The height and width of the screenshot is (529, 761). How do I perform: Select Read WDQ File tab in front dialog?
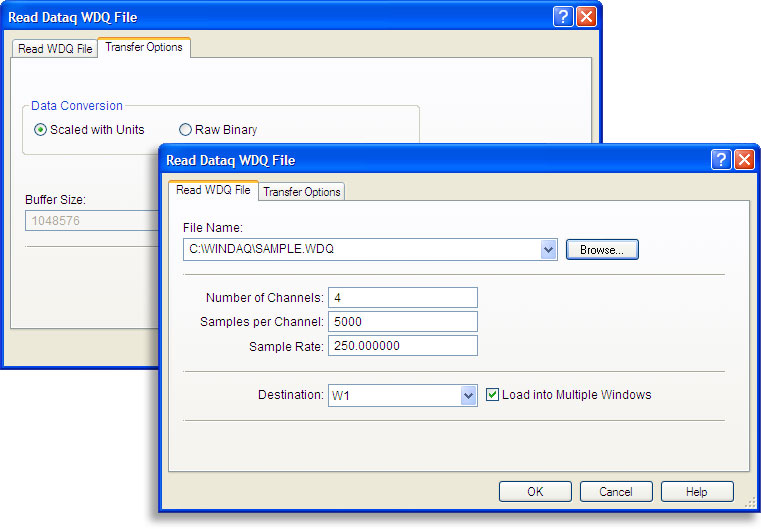[213, 190]
